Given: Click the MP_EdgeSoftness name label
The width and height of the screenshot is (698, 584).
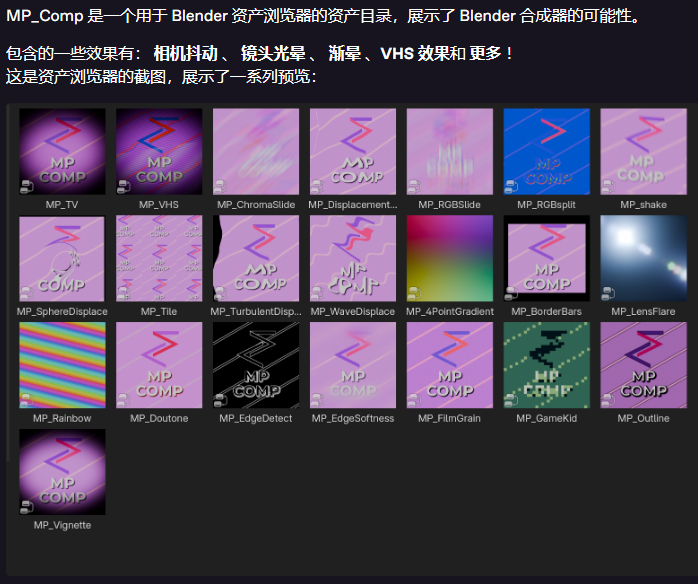Looking at the screenshot, I should pos(353,418).
